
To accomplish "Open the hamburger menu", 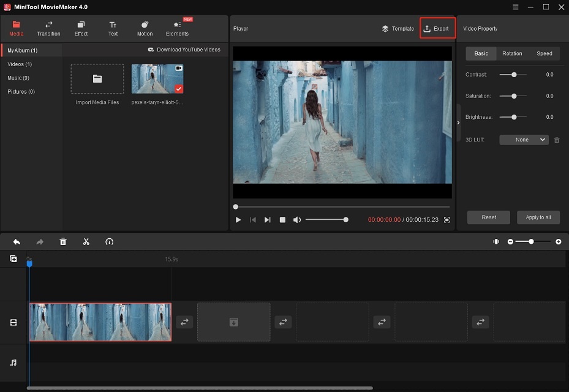I will coord(515,7).
